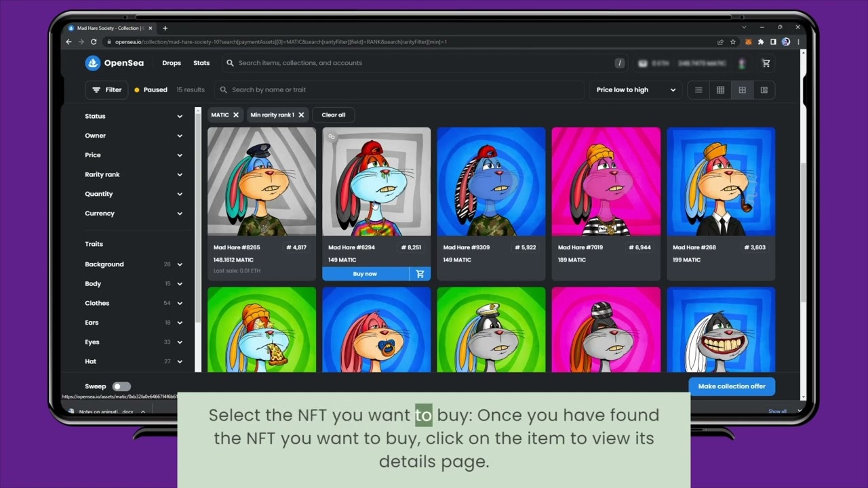Expand the Rarity rank filter section

[x=134, y=175]
